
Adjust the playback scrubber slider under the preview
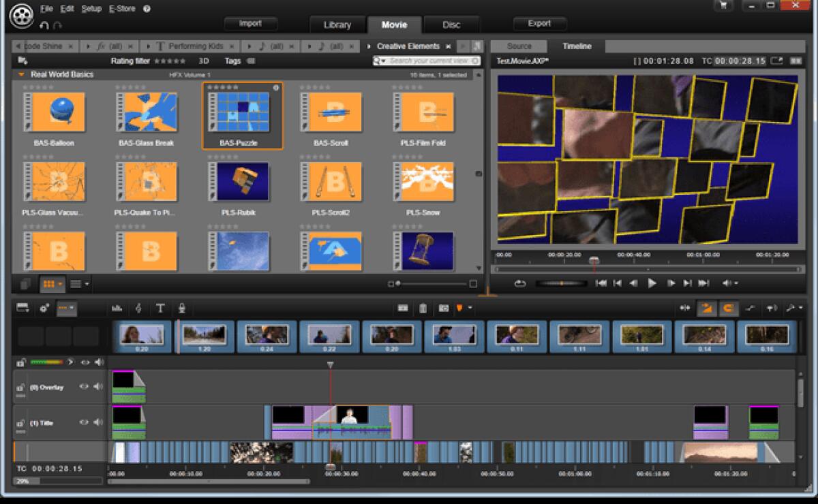click(561, 283)
